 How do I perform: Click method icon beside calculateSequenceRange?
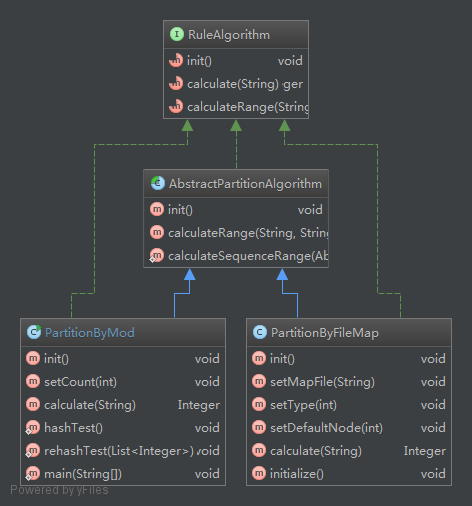click(x=157, y=256)
